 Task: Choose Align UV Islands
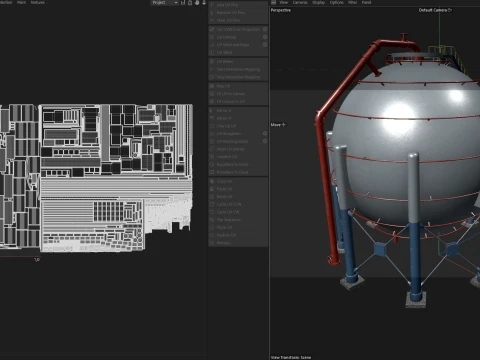[x=238, y=149]
